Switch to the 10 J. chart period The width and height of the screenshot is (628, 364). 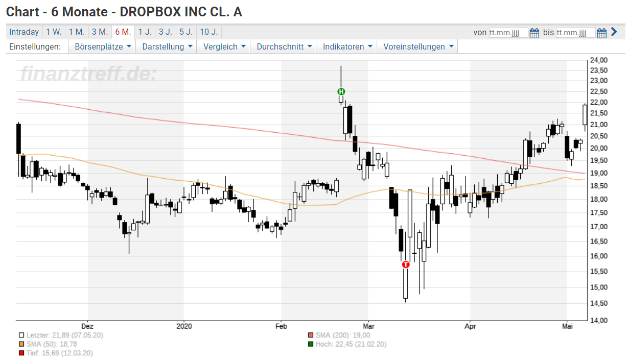click(x=208, y=32)
